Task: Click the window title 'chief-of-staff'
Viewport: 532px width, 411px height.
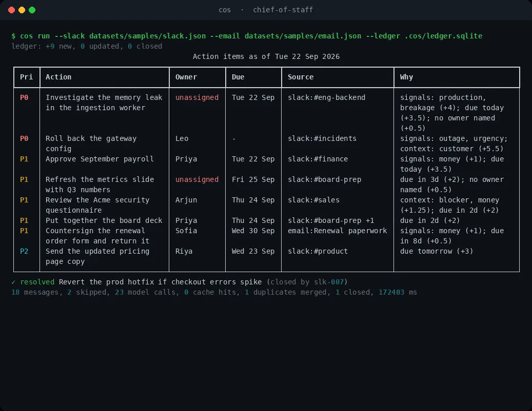Action: [283, 10]
